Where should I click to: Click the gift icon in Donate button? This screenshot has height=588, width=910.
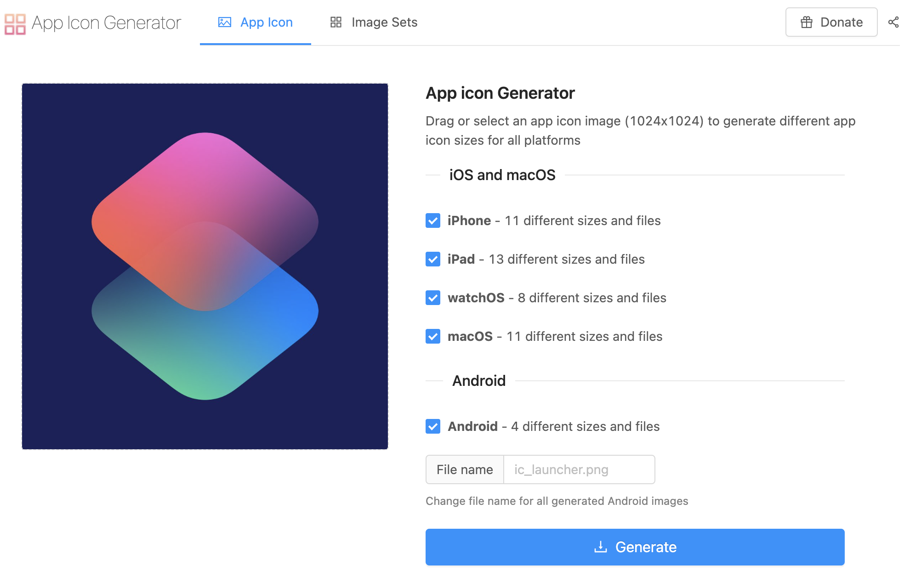[806, 22]
